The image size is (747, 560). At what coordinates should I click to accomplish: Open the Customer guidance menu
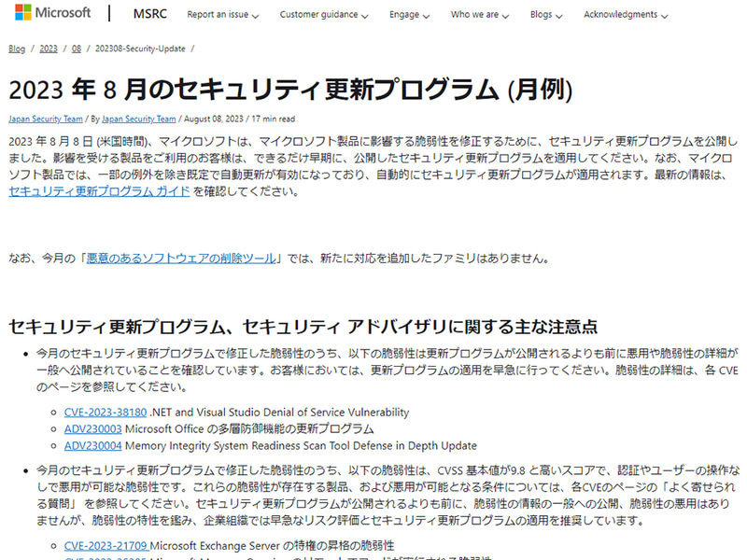pos(324,15)
